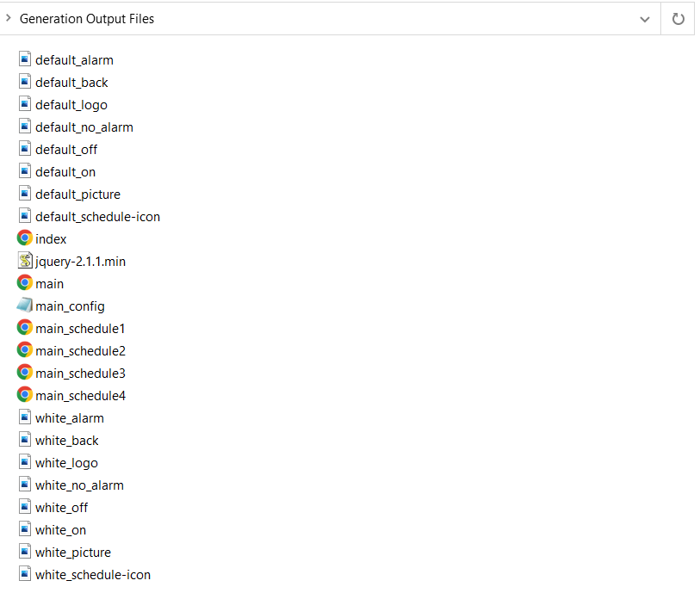Select the main_schedule3 HTML file

point(80,374)
